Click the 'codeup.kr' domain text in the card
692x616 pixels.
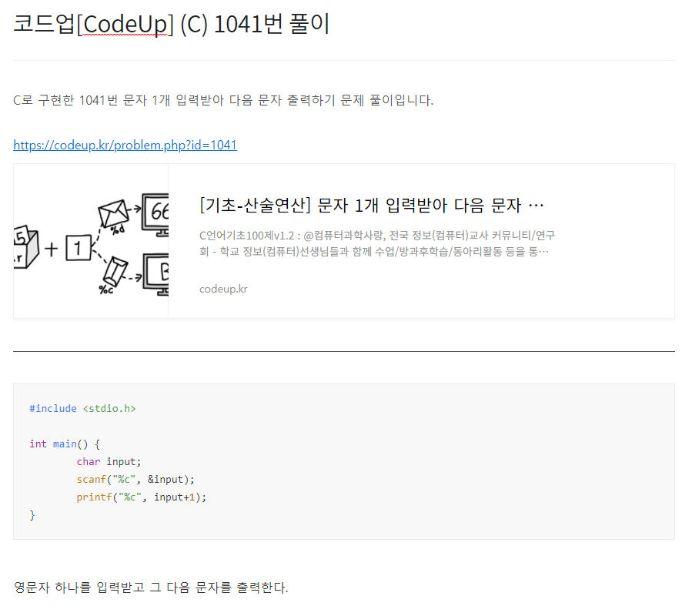223,289
